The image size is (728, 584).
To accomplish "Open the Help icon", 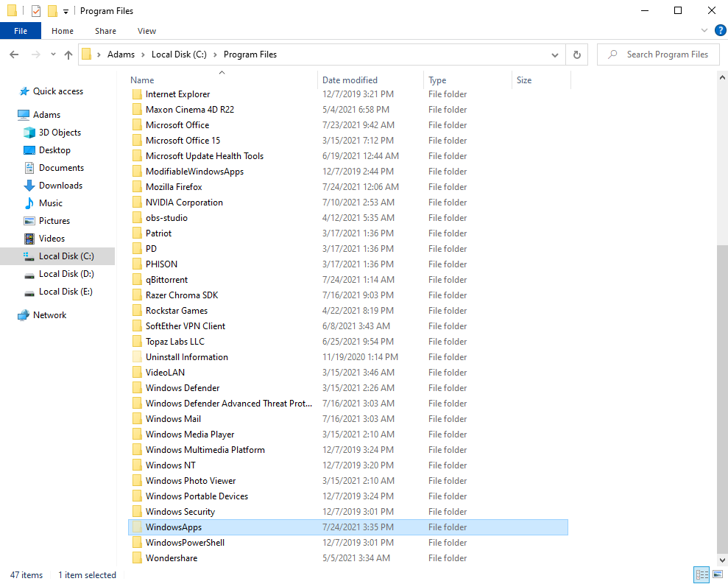I will click(x=720, y=31).
